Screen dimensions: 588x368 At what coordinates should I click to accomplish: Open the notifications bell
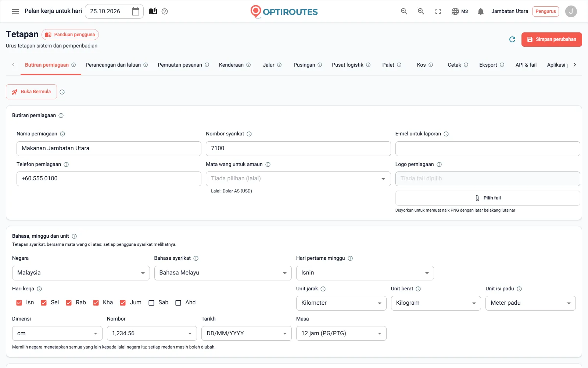coord(480,11)
